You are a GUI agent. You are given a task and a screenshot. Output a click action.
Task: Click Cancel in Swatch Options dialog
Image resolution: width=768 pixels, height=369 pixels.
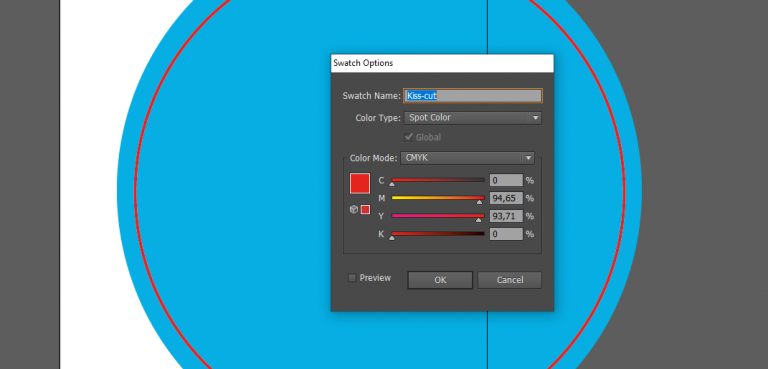(x=509, y=280)
